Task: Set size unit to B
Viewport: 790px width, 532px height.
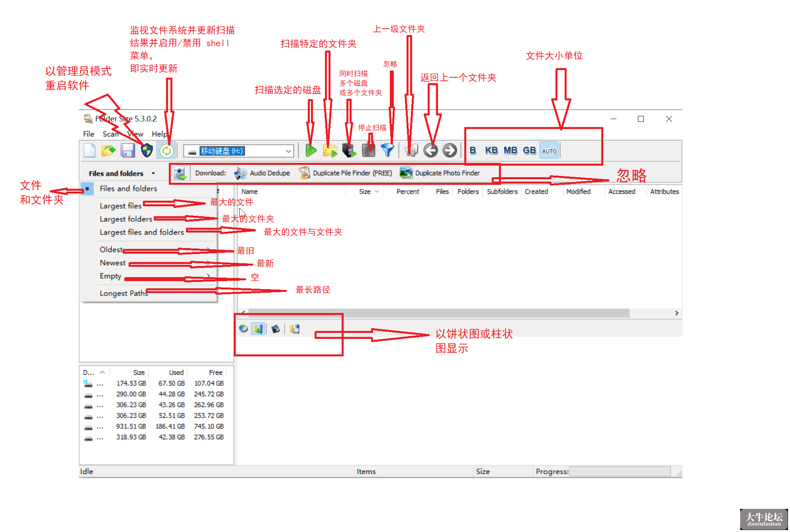Action: [473, 151]
